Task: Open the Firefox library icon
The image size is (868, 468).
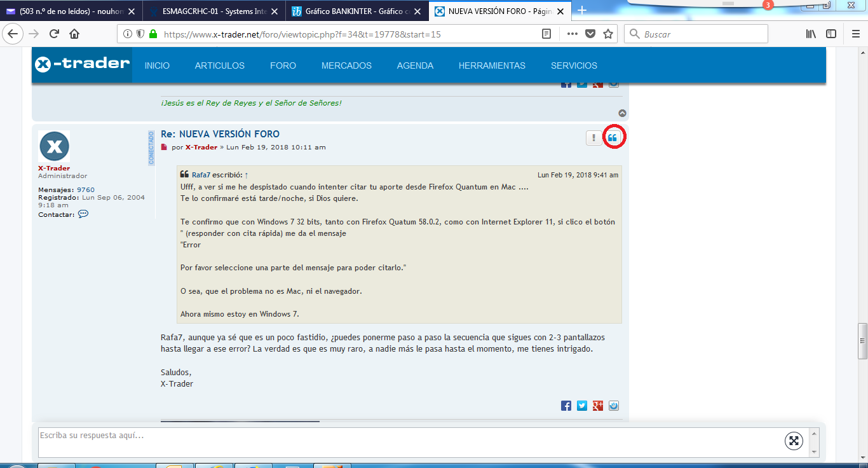Action: click(811, 34)
